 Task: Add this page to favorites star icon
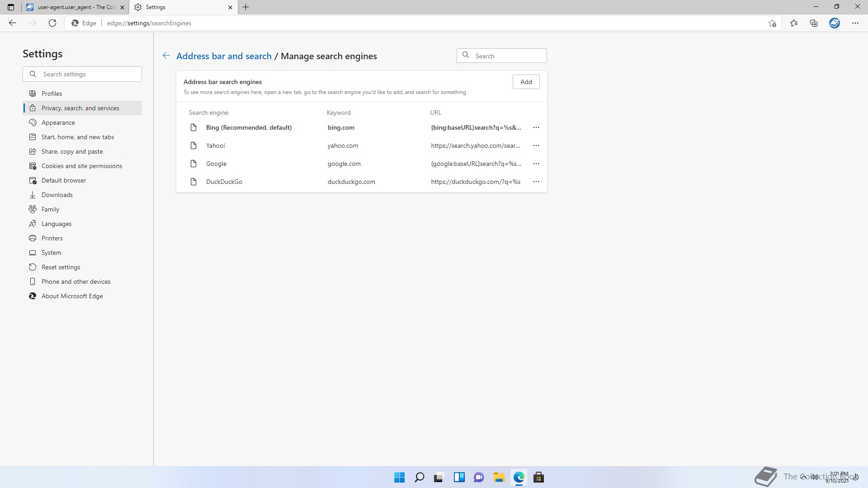point(772,23)
